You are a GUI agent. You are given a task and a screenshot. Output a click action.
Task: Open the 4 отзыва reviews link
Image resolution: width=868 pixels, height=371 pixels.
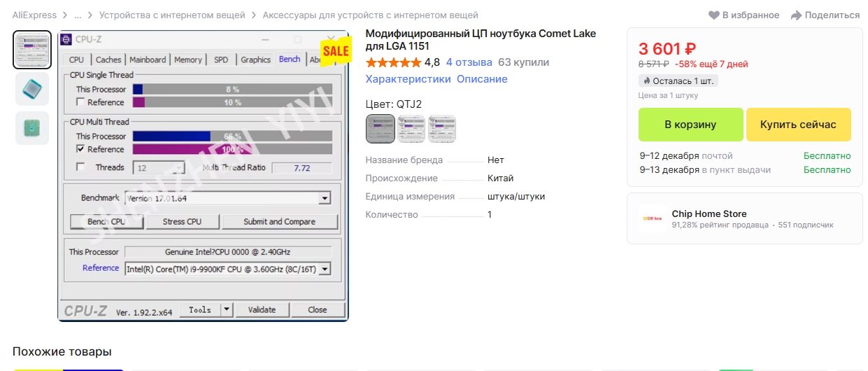click(469, 62)
